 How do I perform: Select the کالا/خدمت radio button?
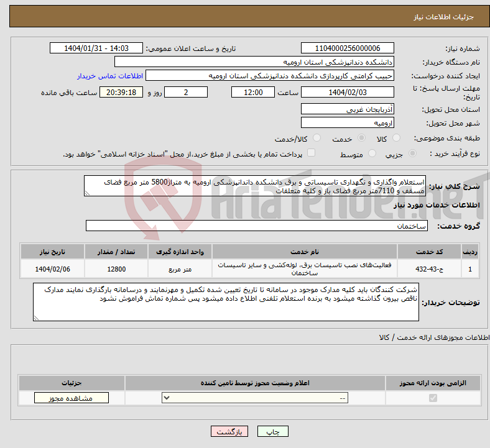point(317,138)
